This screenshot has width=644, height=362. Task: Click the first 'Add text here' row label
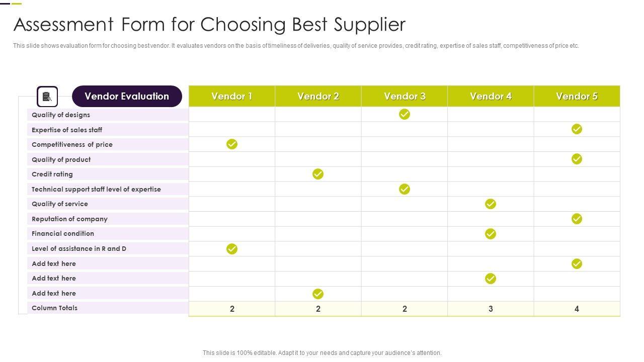coord(54,263)
